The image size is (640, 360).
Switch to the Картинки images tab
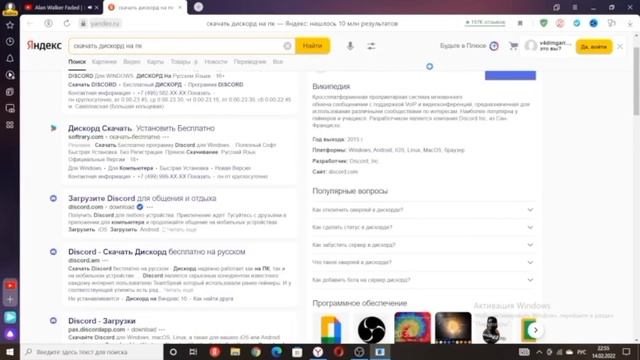104,62
